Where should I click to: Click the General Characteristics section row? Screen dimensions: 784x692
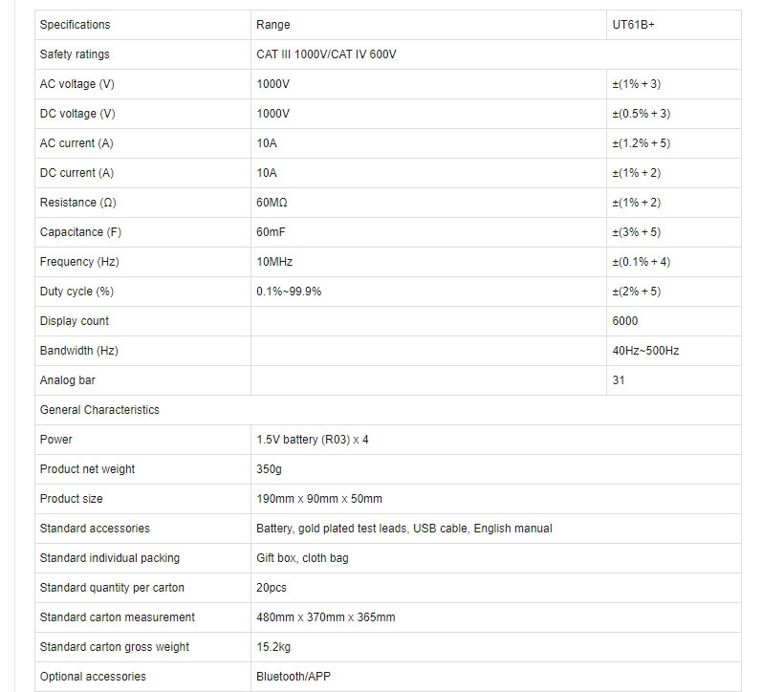tap(388, 410)
